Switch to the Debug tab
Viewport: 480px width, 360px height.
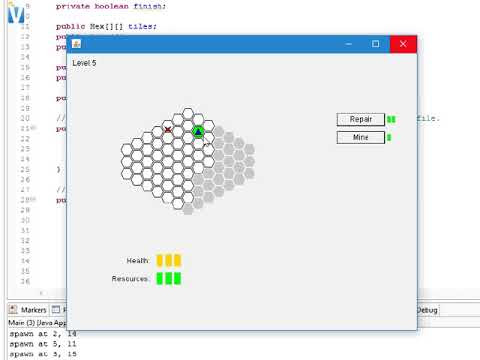(427, 310)
